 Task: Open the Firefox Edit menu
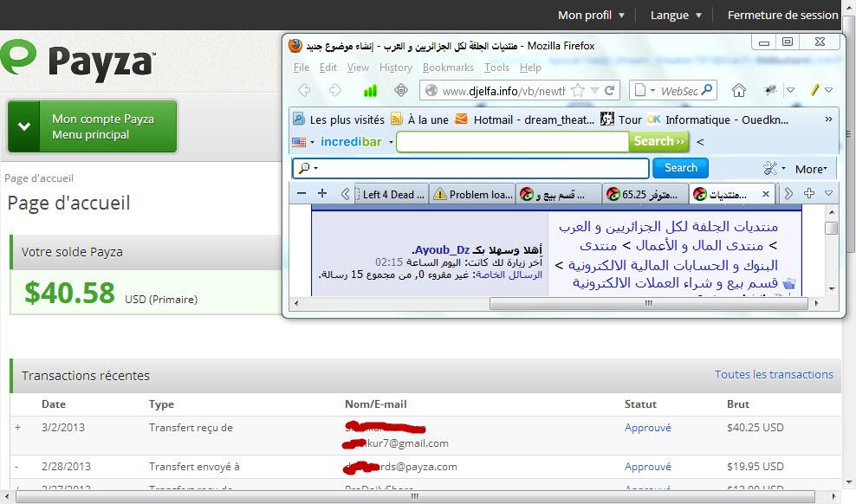[328, 67]
